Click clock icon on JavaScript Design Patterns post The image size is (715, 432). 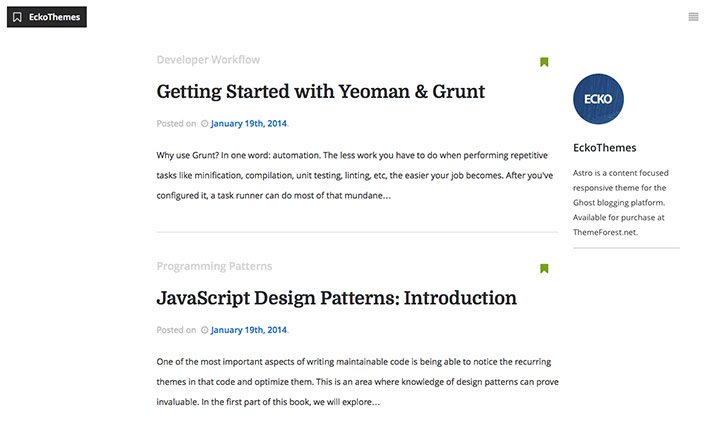tap(205, 330)
